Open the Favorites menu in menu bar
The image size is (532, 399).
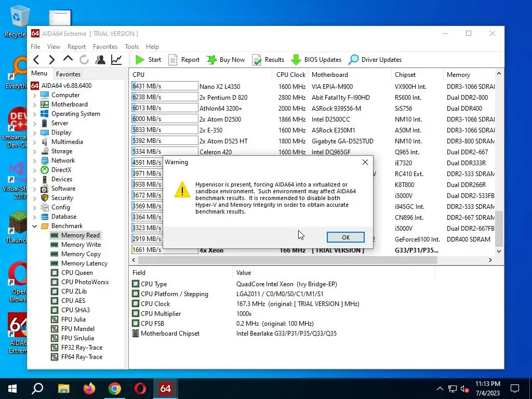pyautogui.click(x=105, y=46)
